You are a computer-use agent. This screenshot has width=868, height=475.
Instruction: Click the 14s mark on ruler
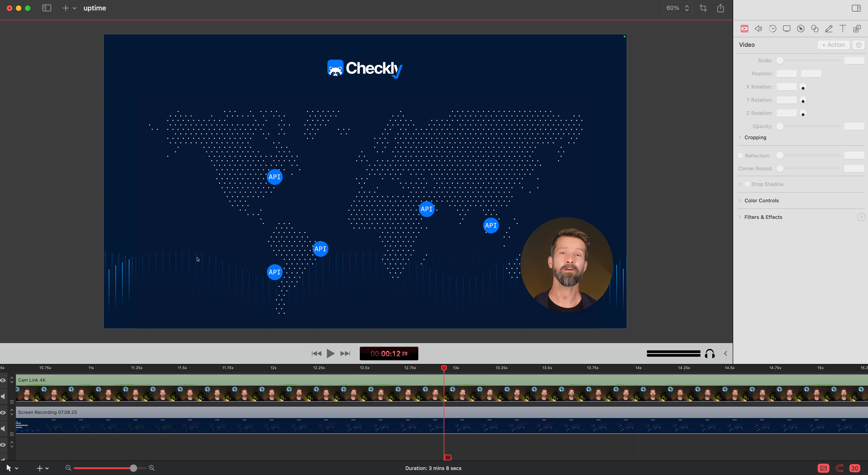click(639, 368)
